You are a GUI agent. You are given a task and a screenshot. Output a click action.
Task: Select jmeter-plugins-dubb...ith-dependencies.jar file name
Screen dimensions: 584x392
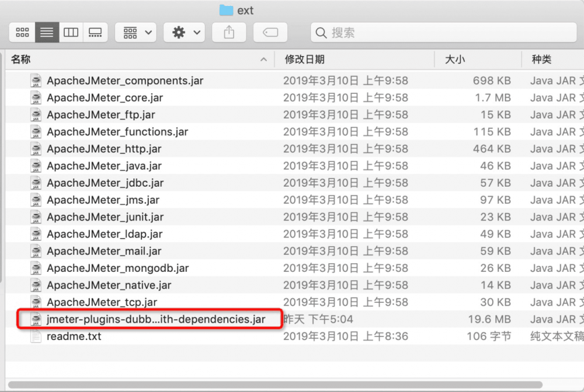156,319
